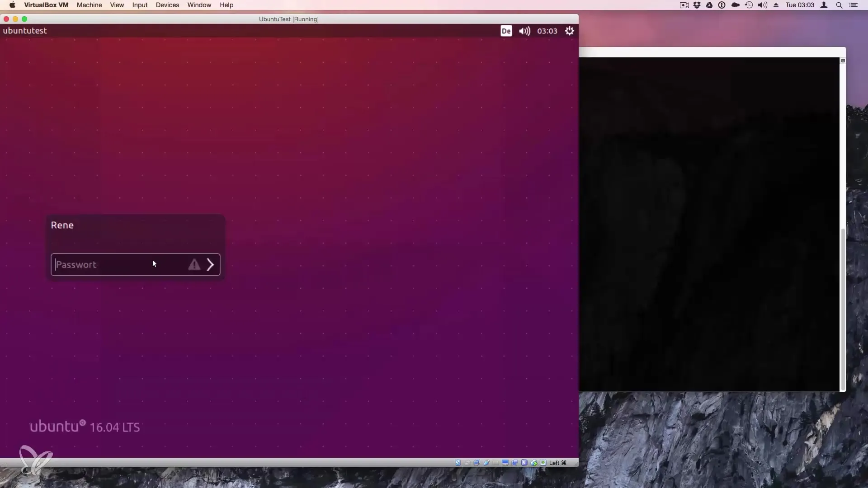
Task: Maximize the UbuntuTest VM window
Action: click(x=24, y=19)
